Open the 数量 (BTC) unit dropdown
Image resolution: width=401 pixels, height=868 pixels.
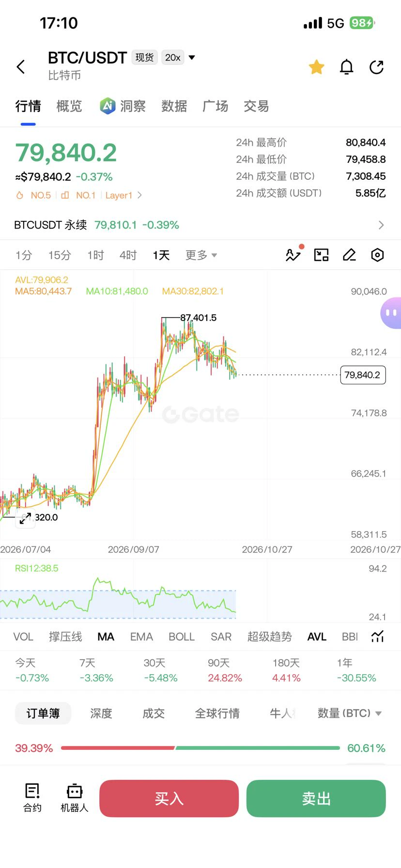(x=350, y=713)
